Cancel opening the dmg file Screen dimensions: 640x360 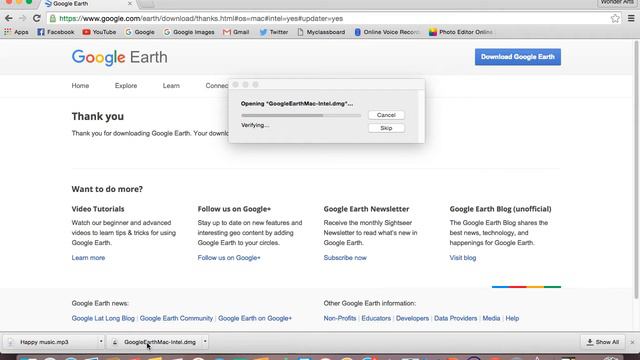click(x=386, y=115)
